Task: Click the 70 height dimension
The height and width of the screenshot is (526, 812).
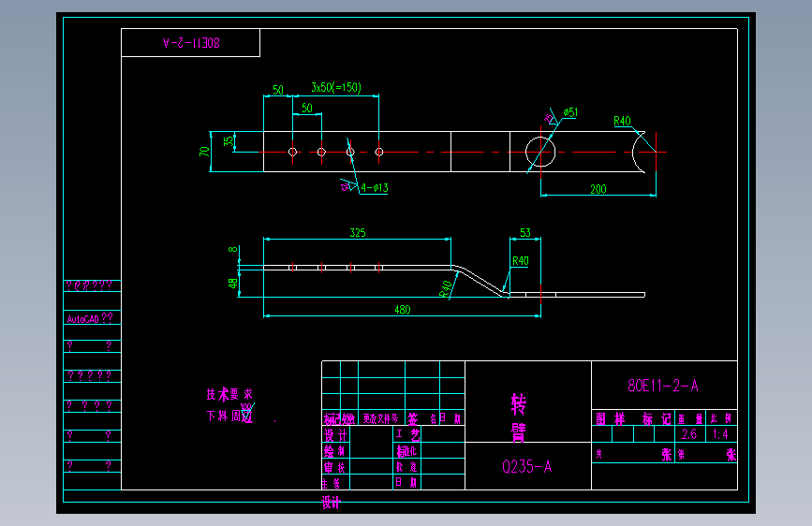Action: [204, 152]
